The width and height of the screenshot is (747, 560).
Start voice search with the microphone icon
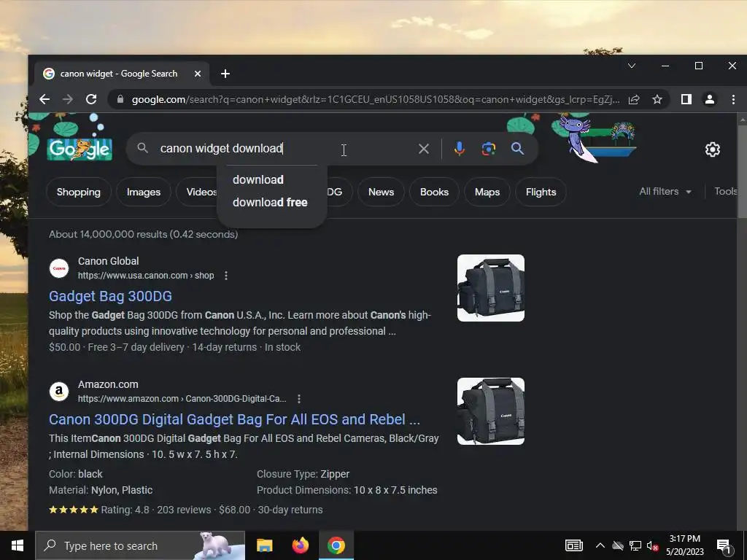coord(460,149)
